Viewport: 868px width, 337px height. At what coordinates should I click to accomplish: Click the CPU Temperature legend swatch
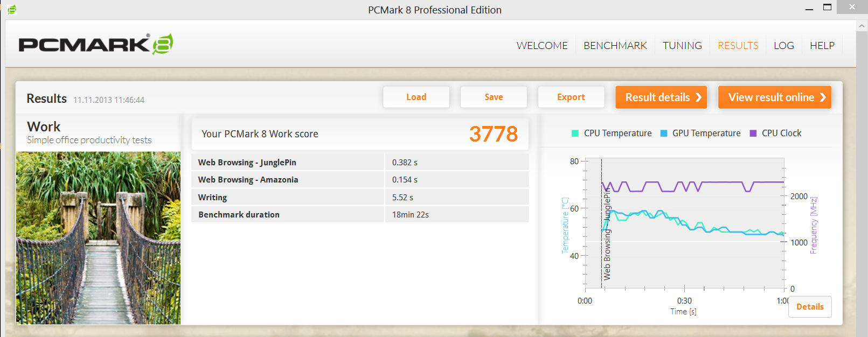tap(575, 133)
